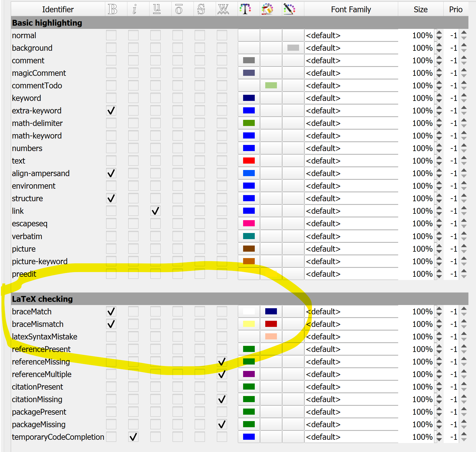This screenshot has height=452, width=476.
Task: Disable bold for the braceMatch style
Action: [111, 311]
